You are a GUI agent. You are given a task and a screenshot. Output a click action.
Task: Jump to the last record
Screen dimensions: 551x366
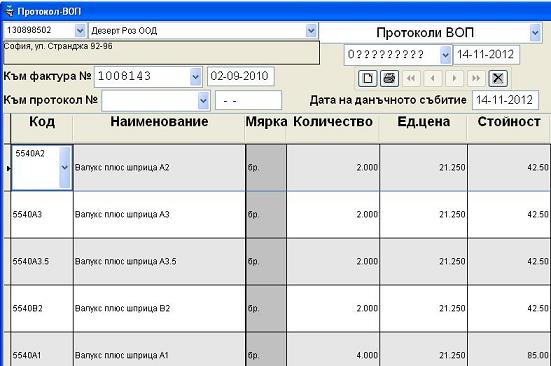coord(476,78)
